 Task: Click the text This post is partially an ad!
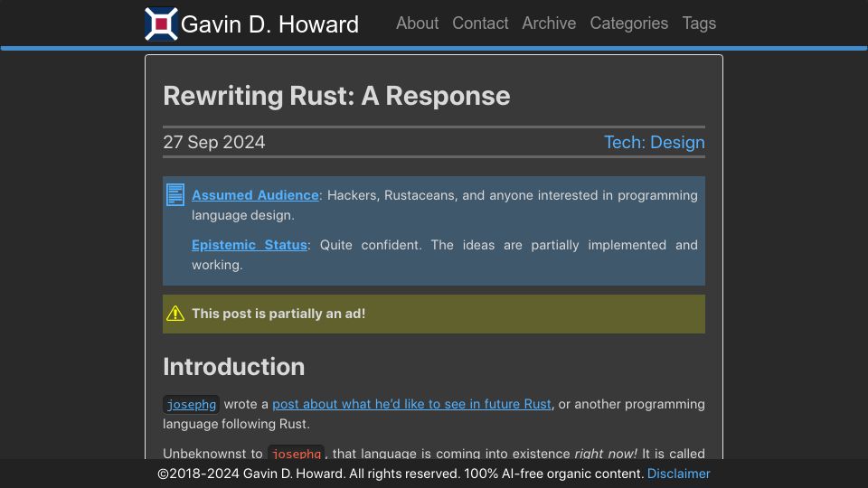(278, 314)
